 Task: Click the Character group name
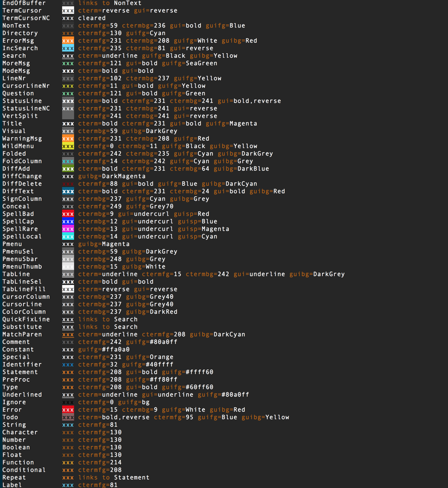point(20,432)
